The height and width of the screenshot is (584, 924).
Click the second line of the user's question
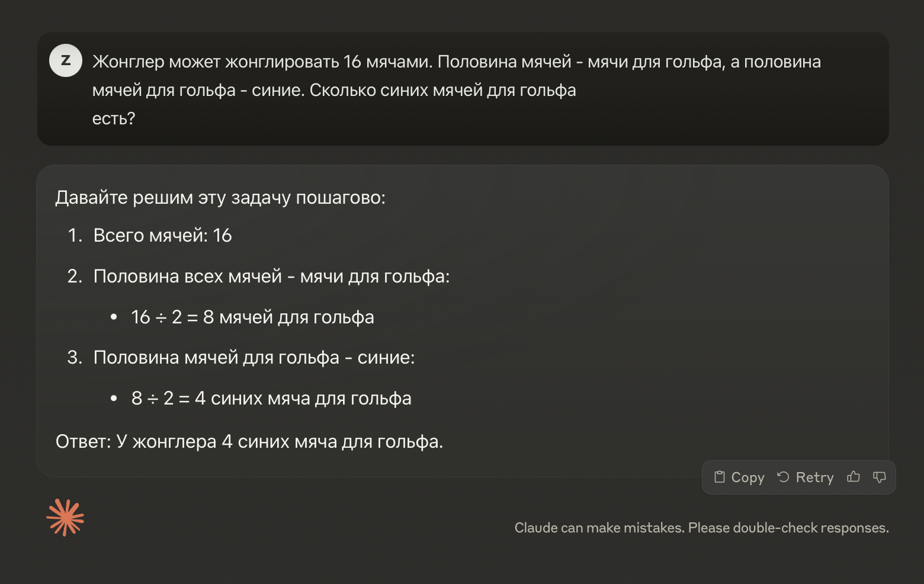[x=334, y=90]
